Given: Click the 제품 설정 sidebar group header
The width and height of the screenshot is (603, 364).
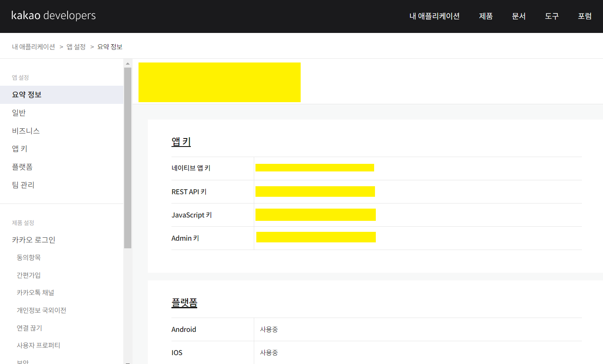Looking at the screenshot, I should coord(23,223).
